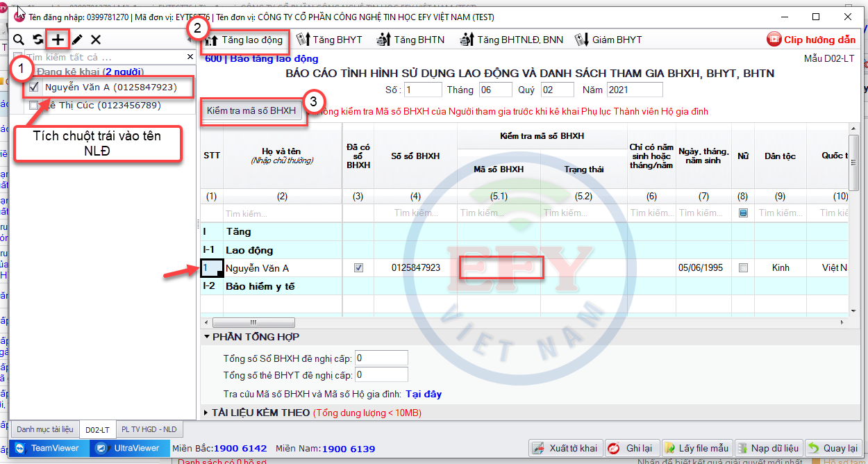Click the 'Tổng số thẻ BHYT đề nghị cấp' field
This screenshot has height=464, width=868.
(x=381, y=375)
